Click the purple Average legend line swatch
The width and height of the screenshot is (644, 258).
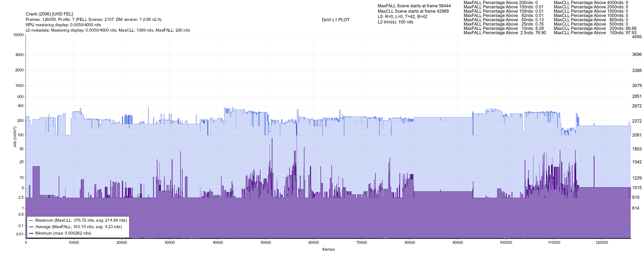coord(31,227)
